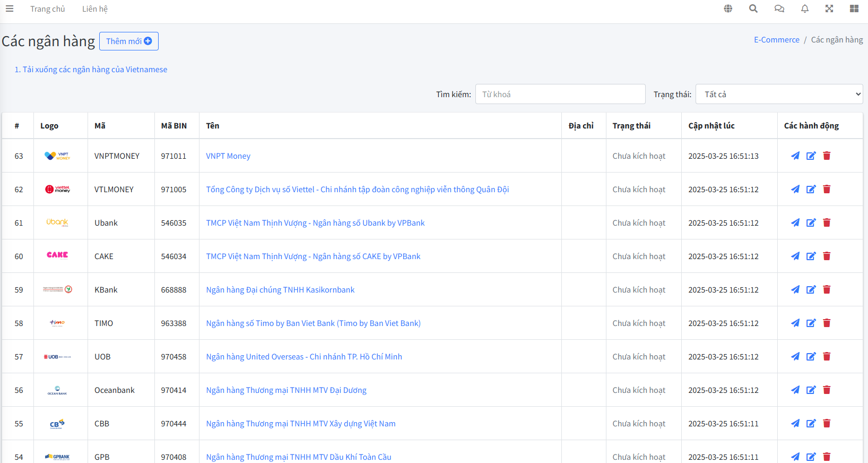The width and height of the screenshot is (868, 463).
Task: Open the search magnifier icon
Action: click(x=753, y=8)
